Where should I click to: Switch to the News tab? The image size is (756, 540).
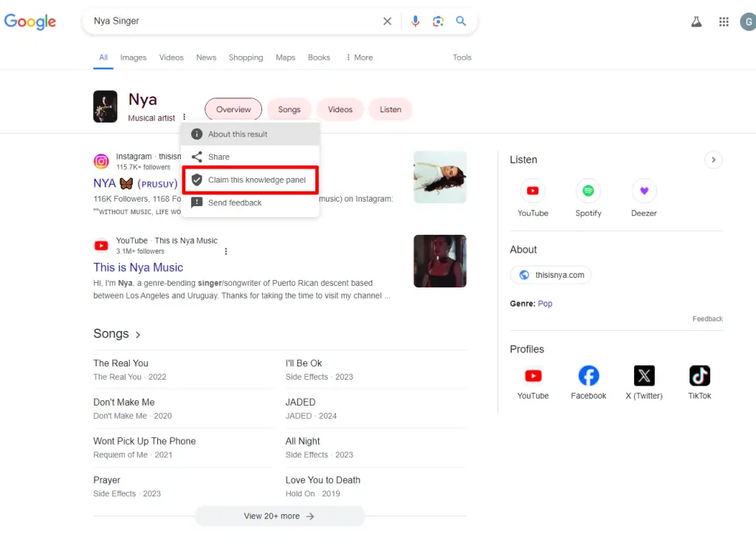pos(206,58)
